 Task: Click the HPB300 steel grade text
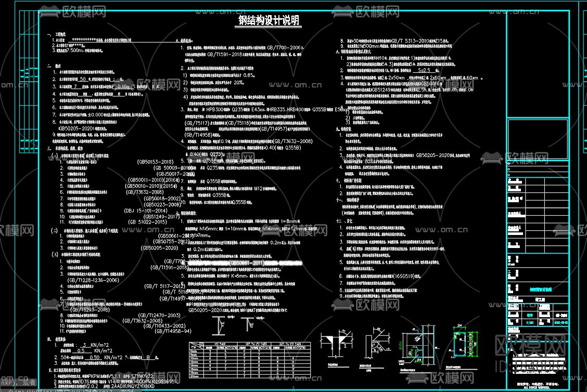[x=215, y=110]
